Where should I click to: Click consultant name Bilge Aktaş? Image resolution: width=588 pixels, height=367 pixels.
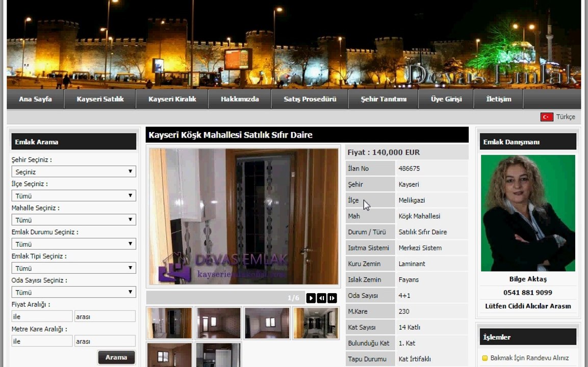point(528,279)
